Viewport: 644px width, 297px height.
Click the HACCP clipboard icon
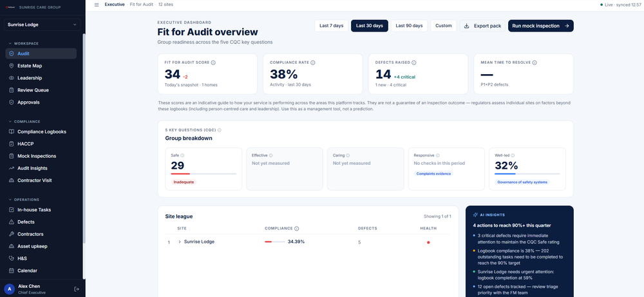12,144
